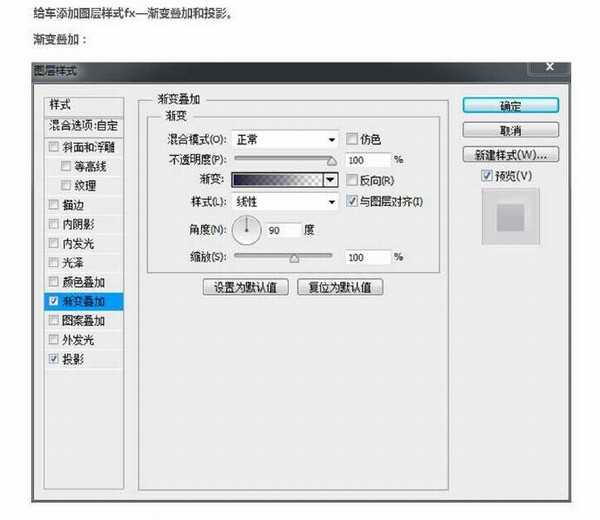Click the 取消 button
Image resolution: width=600 pixels, height=520 pixels.
[x=510, y=130]
